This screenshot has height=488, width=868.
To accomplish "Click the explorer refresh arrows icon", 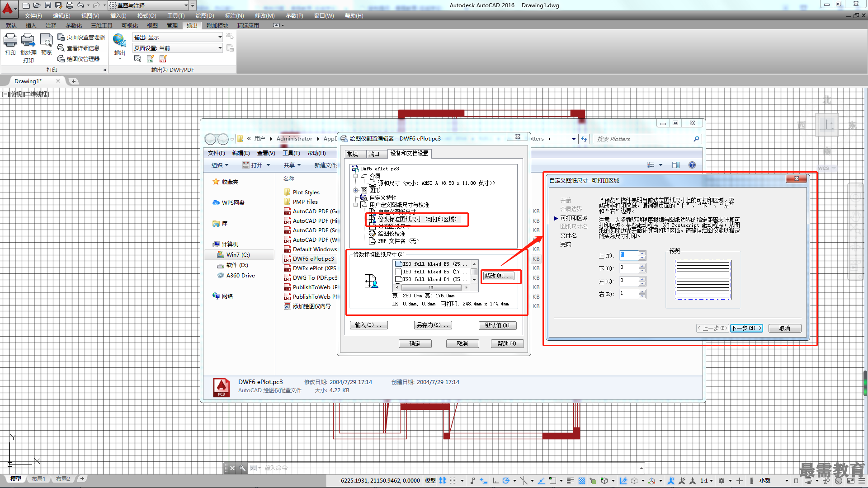I will pos(584,139).
